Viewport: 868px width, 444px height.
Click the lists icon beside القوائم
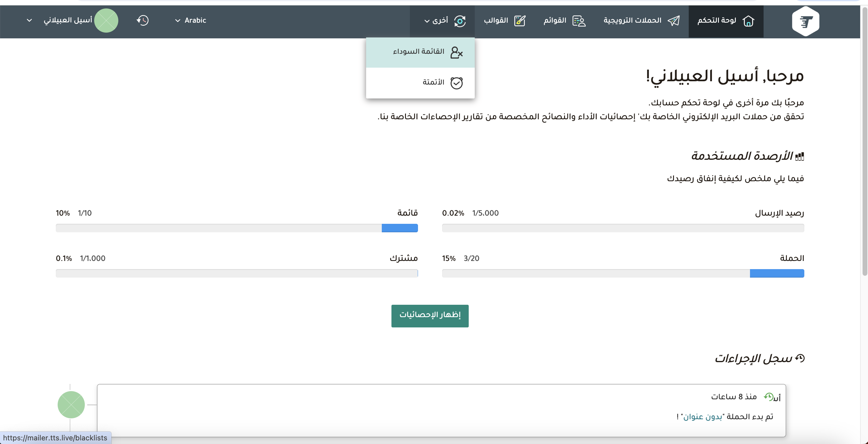click(579, 21)
